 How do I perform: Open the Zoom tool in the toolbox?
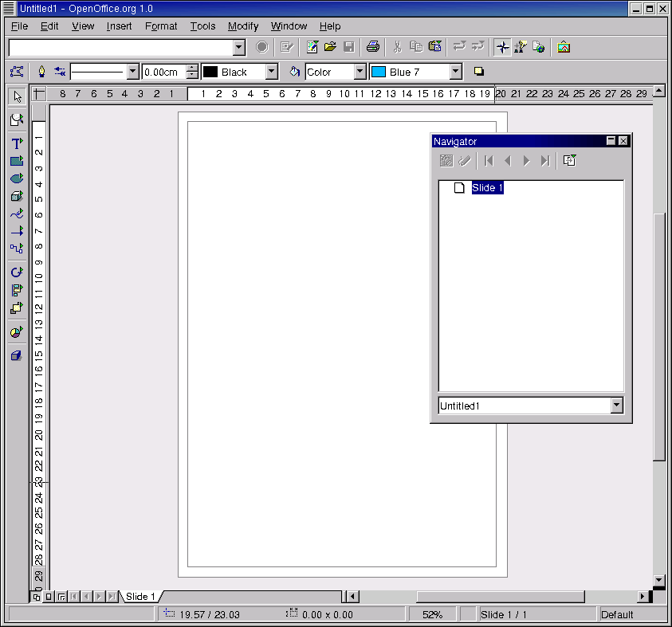pyautogui.click(x=17, y=120)
